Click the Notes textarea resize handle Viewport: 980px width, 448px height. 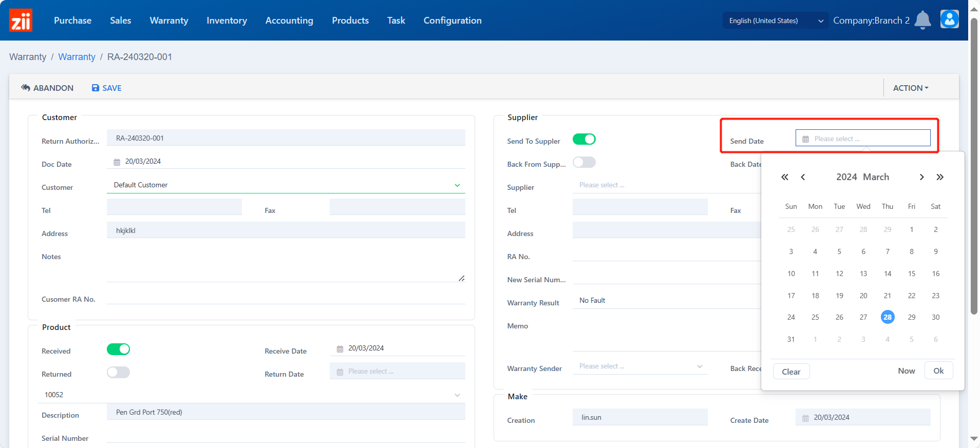tap(461, 278)
